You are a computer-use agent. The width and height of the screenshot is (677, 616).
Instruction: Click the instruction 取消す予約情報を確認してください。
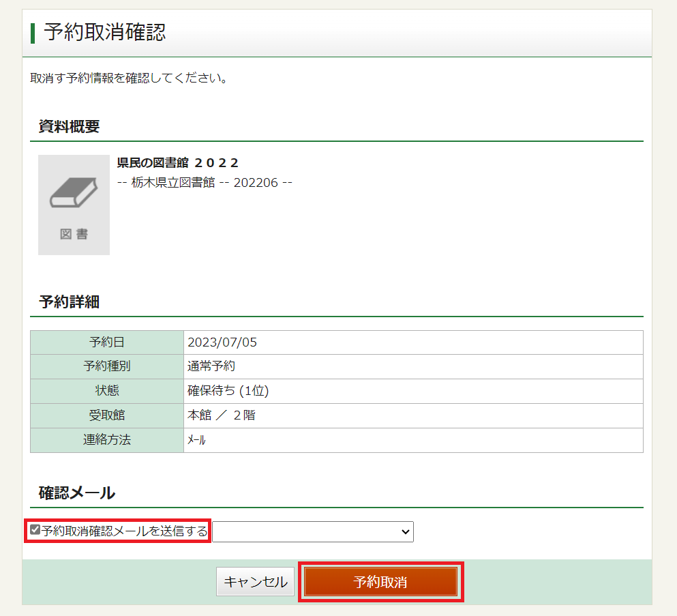click(x=129, y=78)
